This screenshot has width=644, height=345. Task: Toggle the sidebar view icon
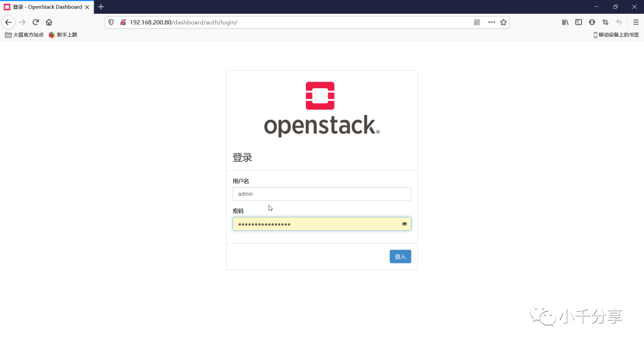click(578, 22)
